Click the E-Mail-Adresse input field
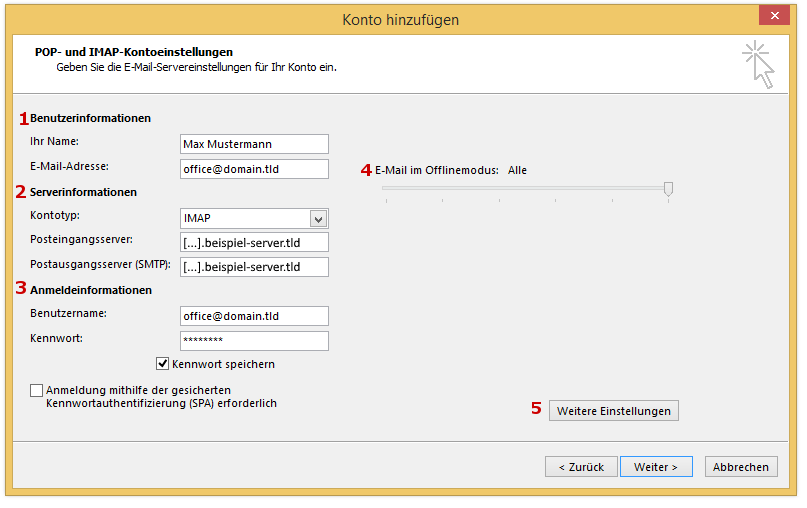Image resolution: width=807 pixels, height=508 pixels. 254,169
